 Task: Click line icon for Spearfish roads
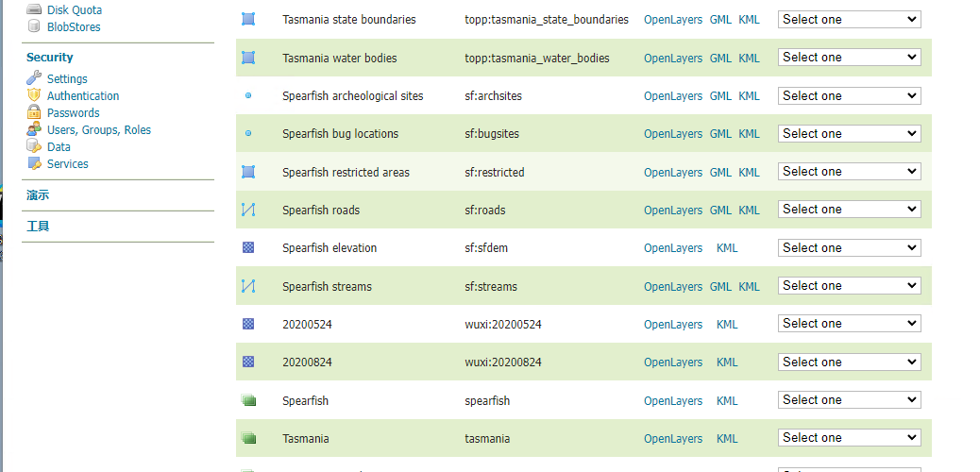coord(248,210)
